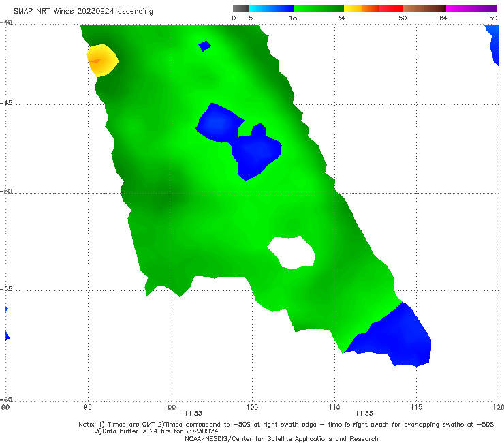
Task: Click the yellow-orange segment of the color bar
Action: [361, 8]
